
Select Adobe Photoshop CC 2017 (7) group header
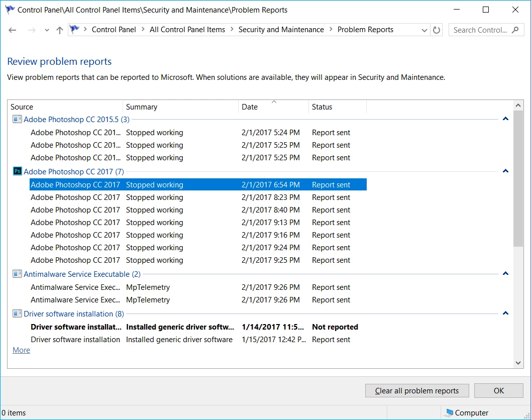[x=74, y=172]
